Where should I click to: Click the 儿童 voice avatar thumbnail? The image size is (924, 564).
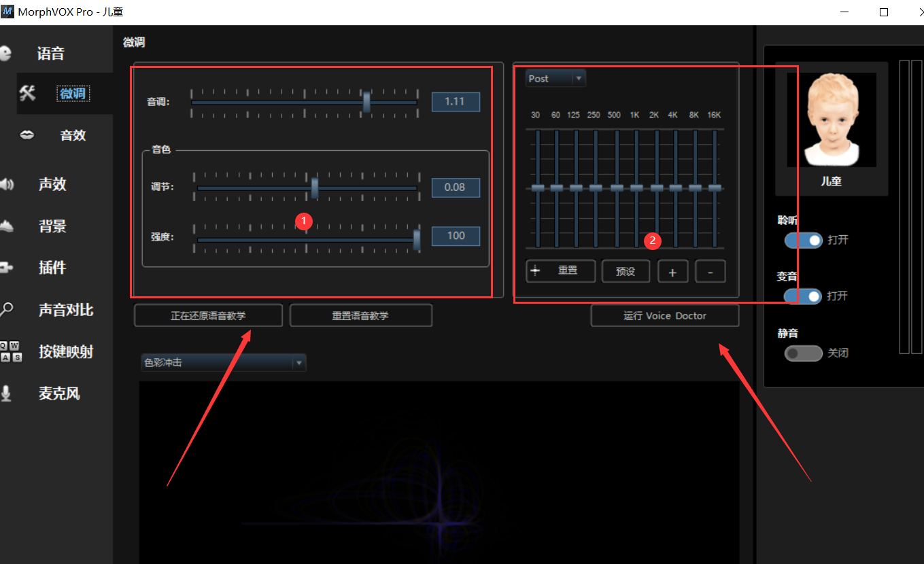pos(831,120)
